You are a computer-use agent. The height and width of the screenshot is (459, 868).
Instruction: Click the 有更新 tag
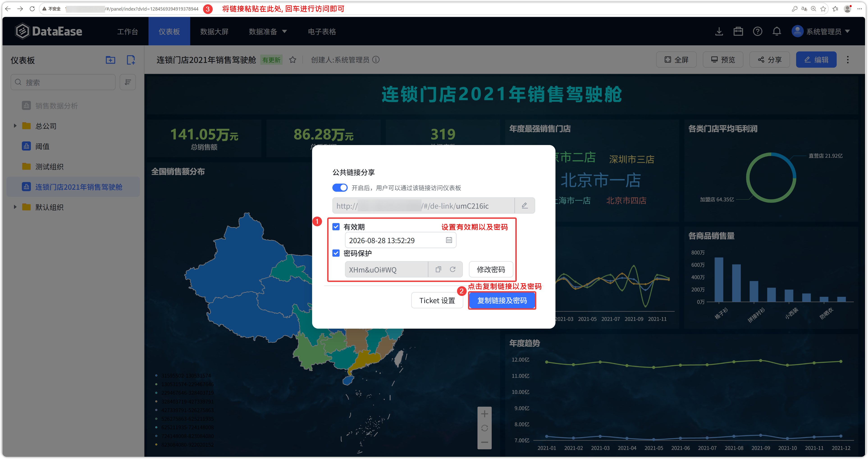tap(271, 60)
